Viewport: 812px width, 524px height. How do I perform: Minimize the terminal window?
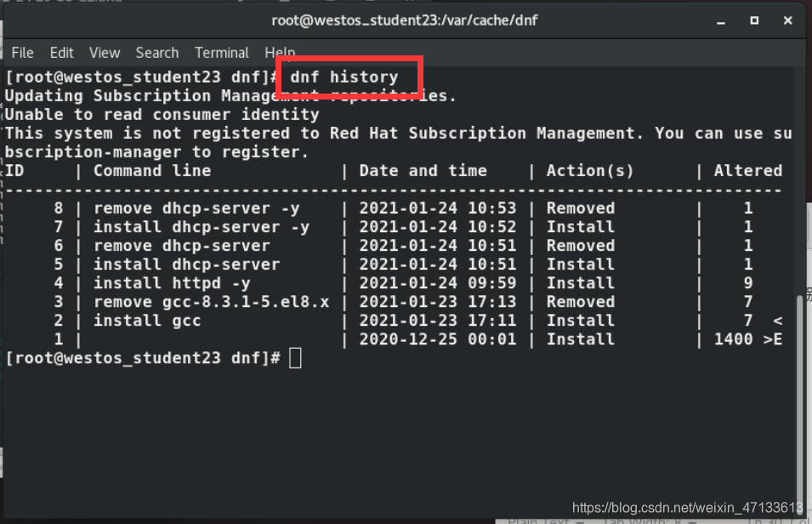tap(721, 21)
